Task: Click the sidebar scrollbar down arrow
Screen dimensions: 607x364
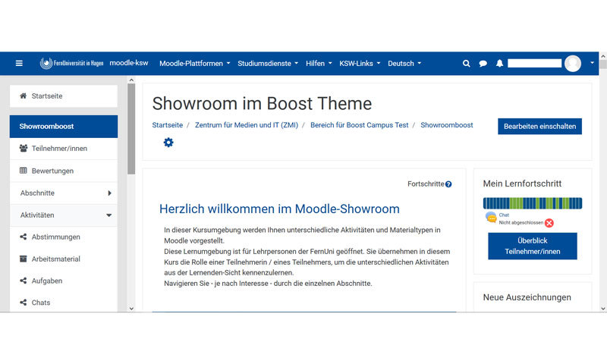Action: [x=131, y=309]
